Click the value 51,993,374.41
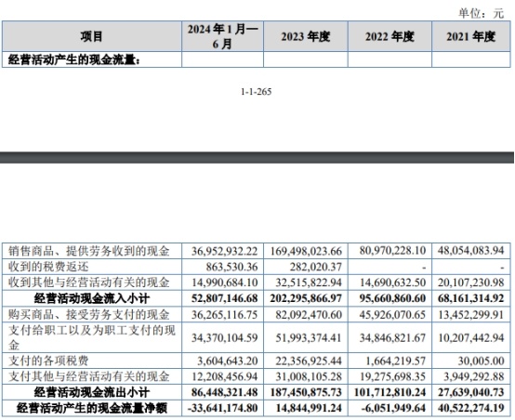This screenshot has height=420, width=515. click(309, 338)
